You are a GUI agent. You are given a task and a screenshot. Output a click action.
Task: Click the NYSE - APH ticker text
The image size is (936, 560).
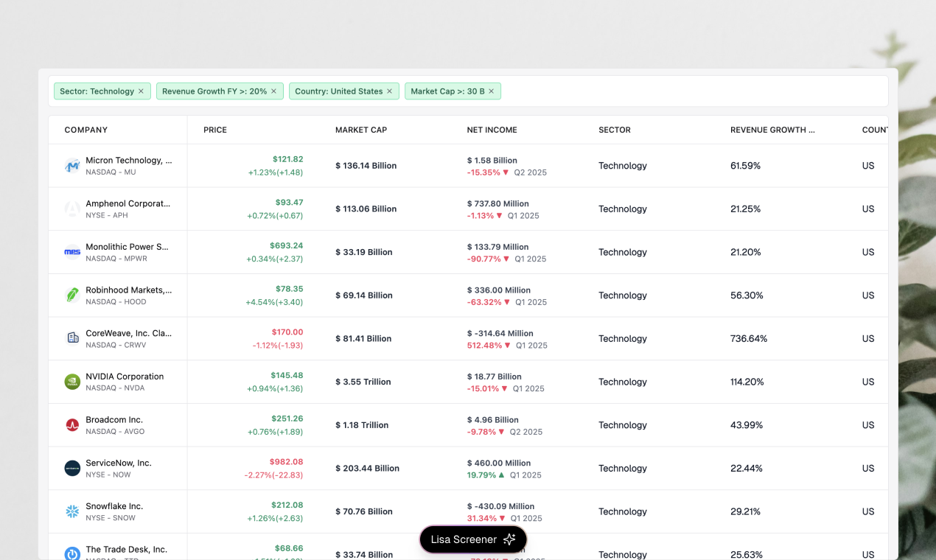107,215
